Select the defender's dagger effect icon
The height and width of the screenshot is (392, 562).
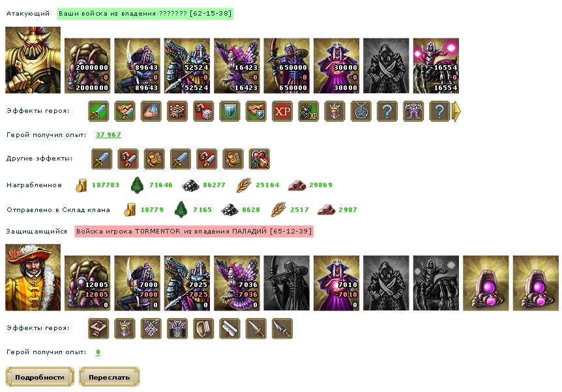[256, 329]
